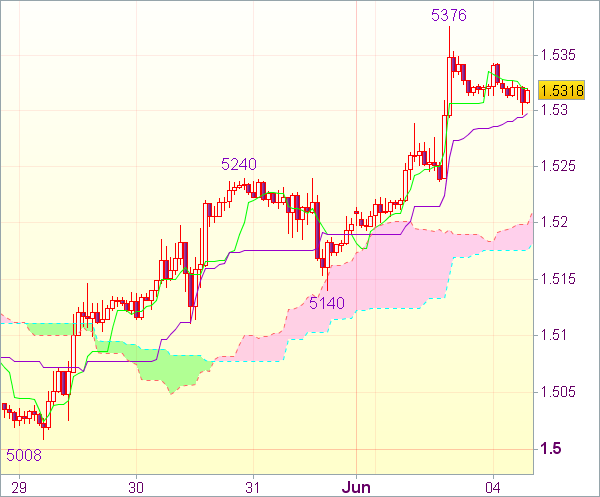600x497 pixels.
Task: Click the bold 1.5 price axis label
Action: (x=551, y=448)
